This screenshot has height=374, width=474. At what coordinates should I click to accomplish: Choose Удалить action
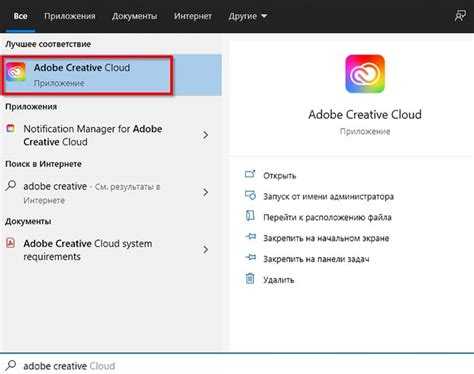click(x=278, y=280)
